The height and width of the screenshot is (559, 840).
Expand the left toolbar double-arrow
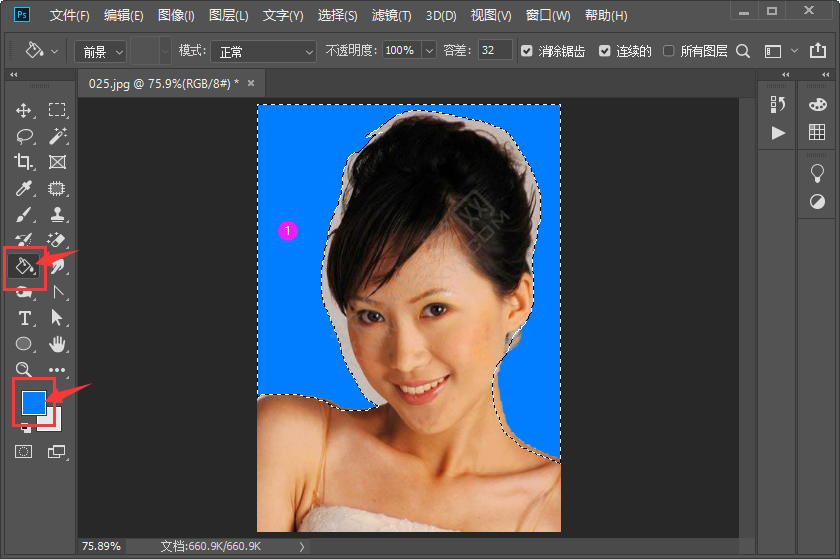(x=14, y=74)
